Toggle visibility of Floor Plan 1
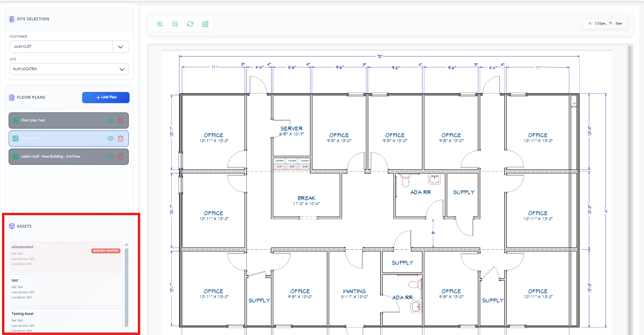 111,138
